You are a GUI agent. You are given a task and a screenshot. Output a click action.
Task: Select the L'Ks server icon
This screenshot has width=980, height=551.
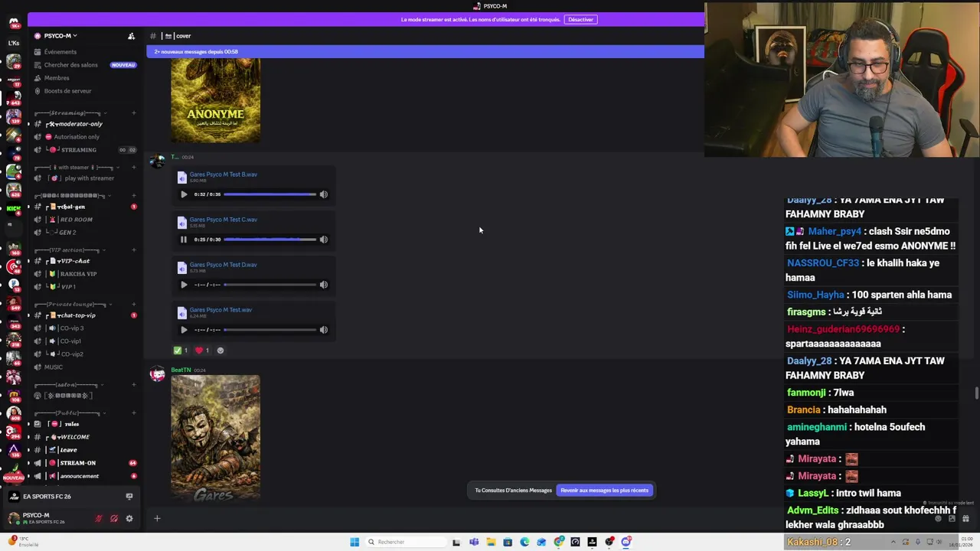pyautogui.click(x=14, y=43)
